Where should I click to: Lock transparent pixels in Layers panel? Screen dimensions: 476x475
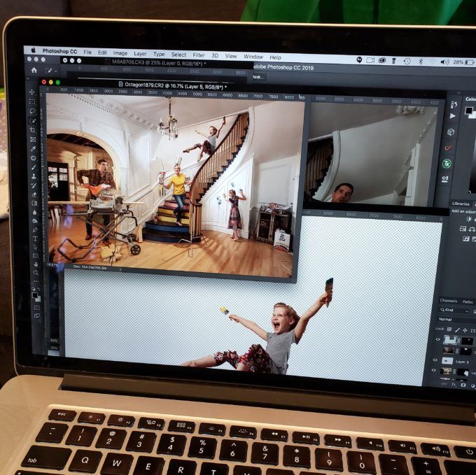(x=449, y=329)
